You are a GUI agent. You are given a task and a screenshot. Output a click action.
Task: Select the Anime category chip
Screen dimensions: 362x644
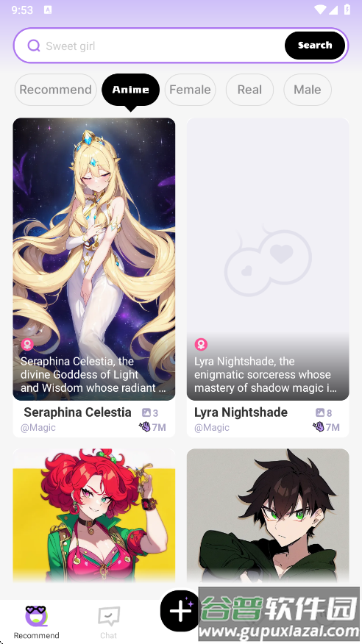[131, 90]
